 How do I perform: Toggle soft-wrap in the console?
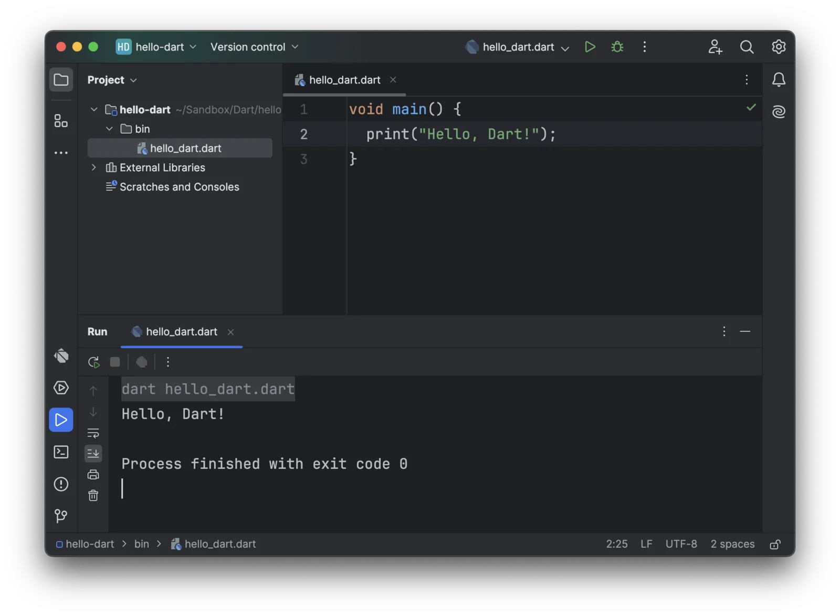coord(93,433)
